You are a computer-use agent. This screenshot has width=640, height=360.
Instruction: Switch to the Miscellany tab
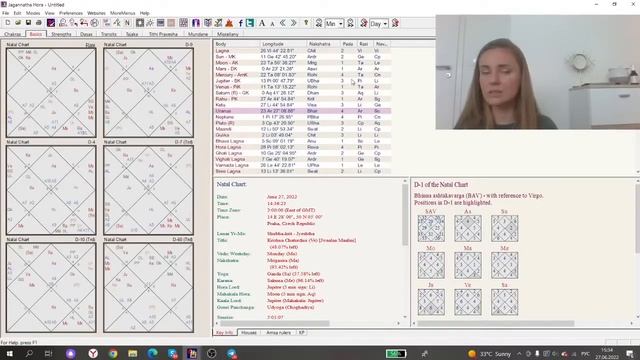click(228, 34)
